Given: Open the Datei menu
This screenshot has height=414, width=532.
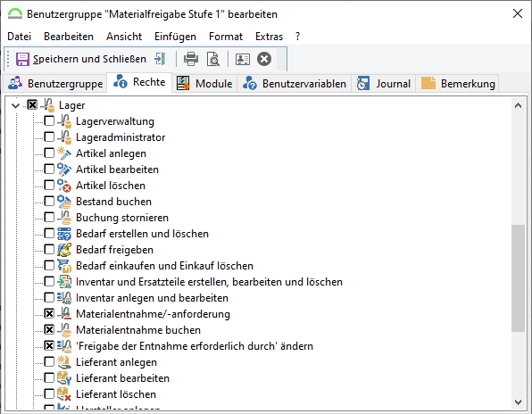Looking at the screenshot, I should click(x=20, y=37).
